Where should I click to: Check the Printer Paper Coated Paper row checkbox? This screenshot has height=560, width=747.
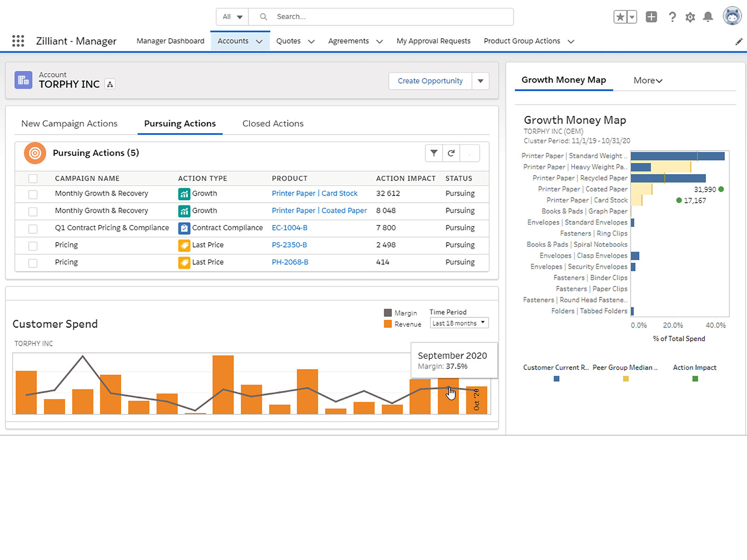tap(33, 211)
